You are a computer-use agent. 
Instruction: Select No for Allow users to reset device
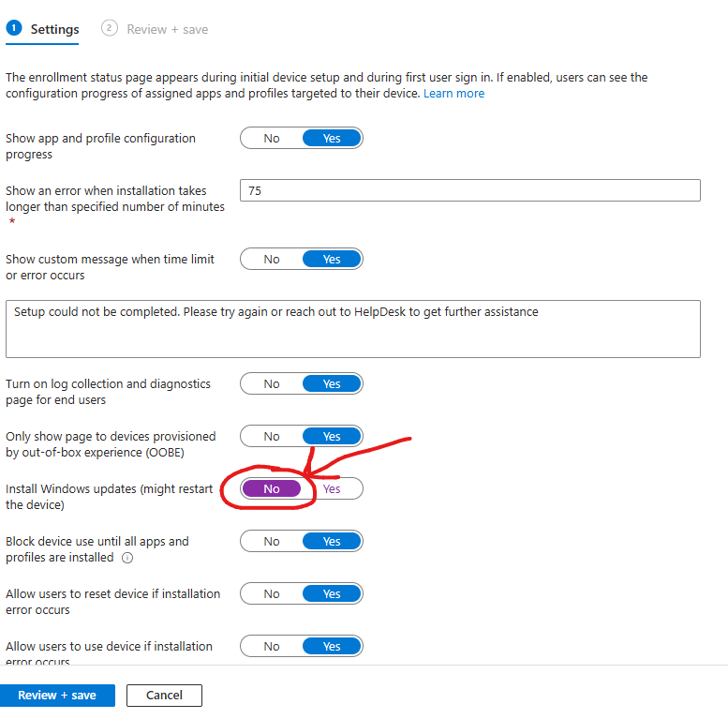click(x=272, y=594)
